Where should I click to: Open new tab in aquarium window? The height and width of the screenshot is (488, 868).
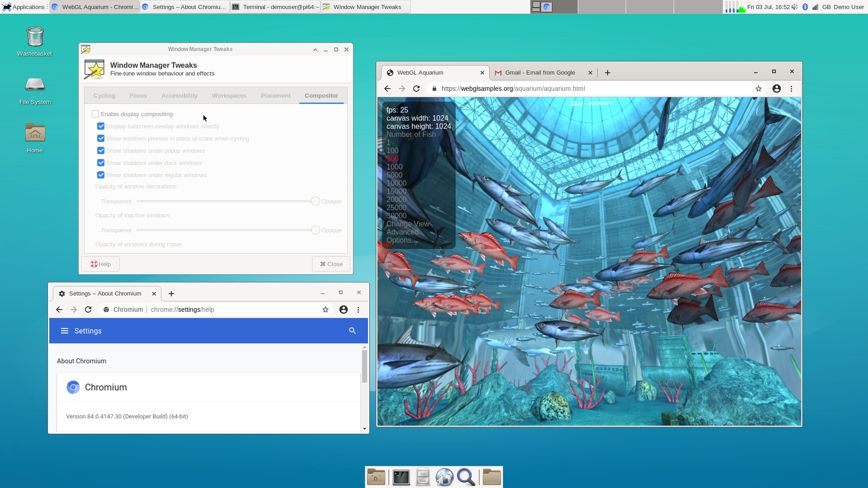click(608, 73)
